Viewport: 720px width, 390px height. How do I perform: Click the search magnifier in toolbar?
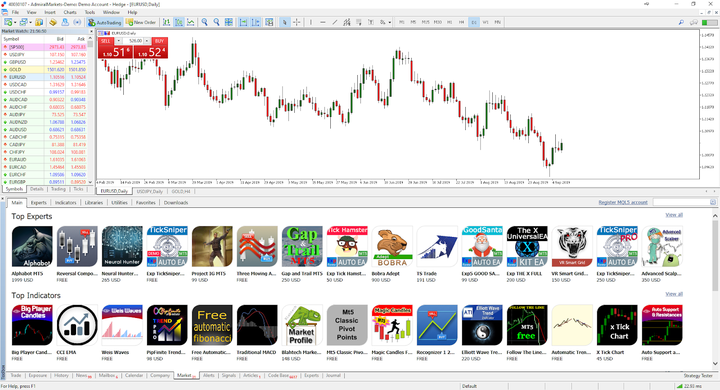[x=681, y=22]
